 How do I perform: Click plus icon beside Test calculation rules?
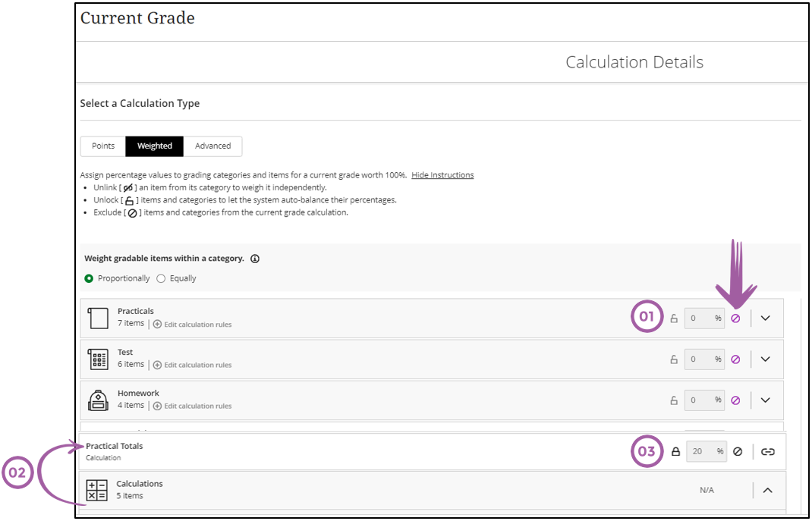(157, 365)
